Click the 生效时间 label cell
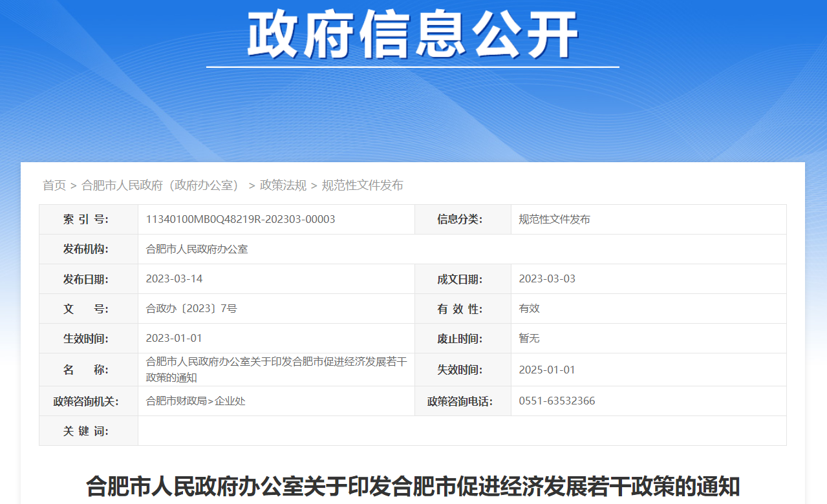827x504 pixels. coord(89,339)
